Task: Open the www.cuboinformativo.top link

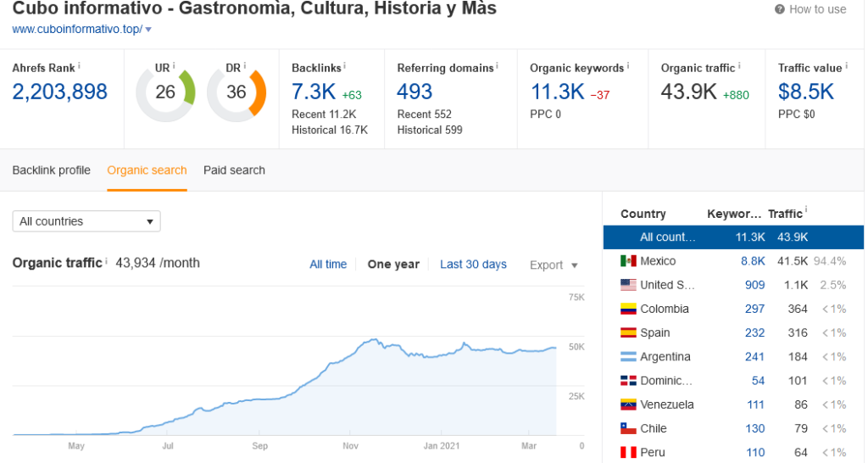Action: tap(77, 29)
